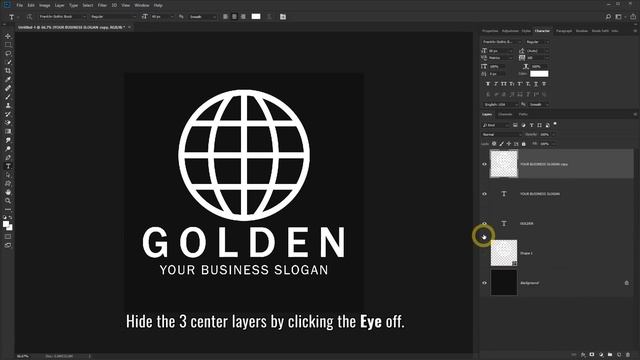Open the Layers panel flyout menu
The width and height of the screenshot is (640, 360).
click(635, 114)
